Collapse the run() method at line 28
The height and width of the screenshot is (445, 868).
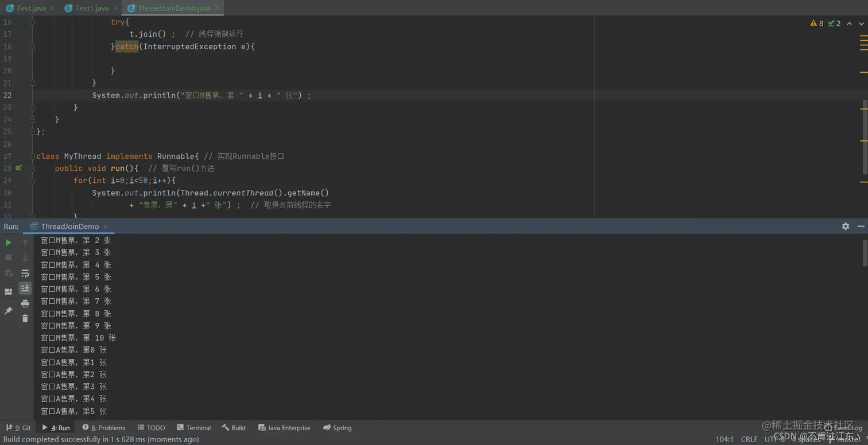[x=32, y=169]
